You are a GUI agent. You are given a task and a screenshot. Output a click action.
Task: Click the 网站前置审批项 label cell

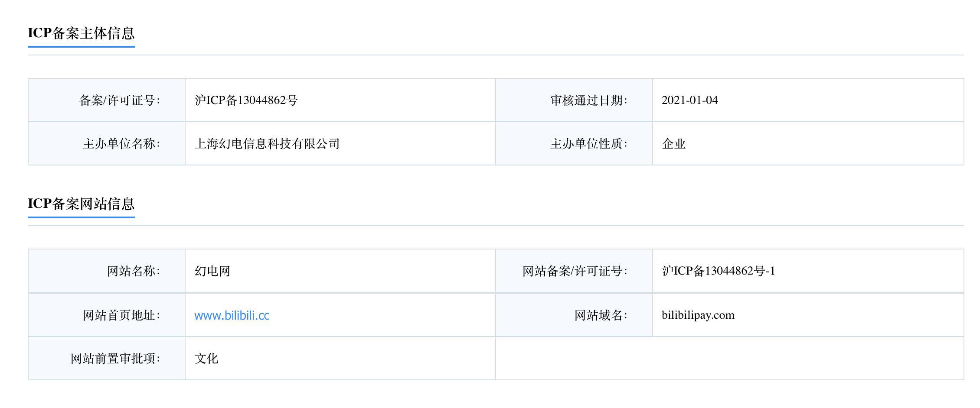click(x=115, y=359)
